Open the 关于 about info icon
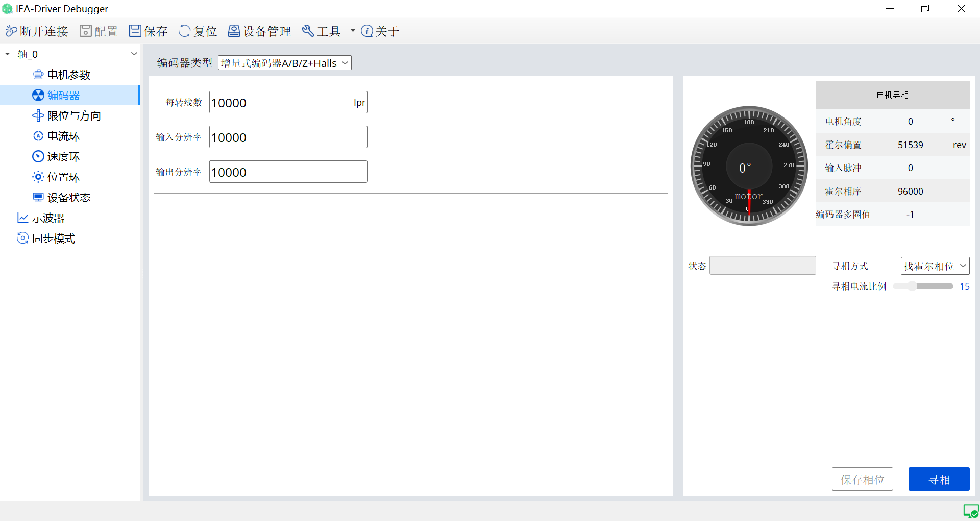The image size is (980, 521). pos(367,31)
